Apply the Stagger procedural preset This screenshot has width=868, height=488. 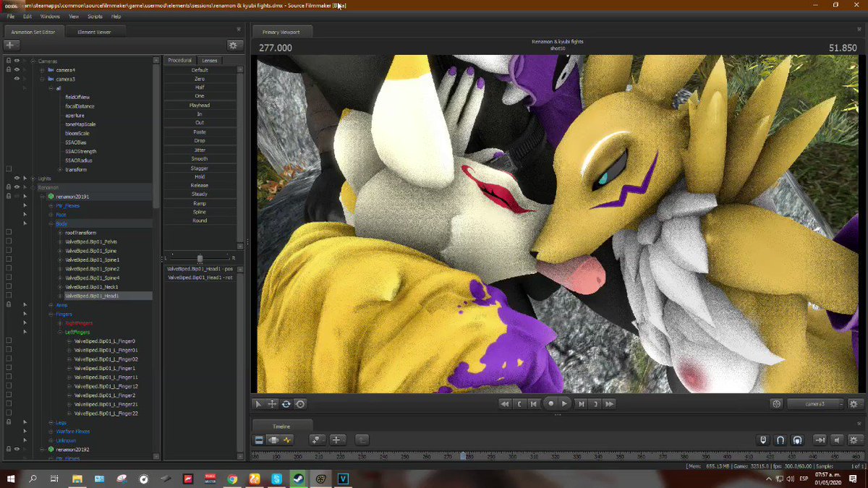[x=200, y=168]
